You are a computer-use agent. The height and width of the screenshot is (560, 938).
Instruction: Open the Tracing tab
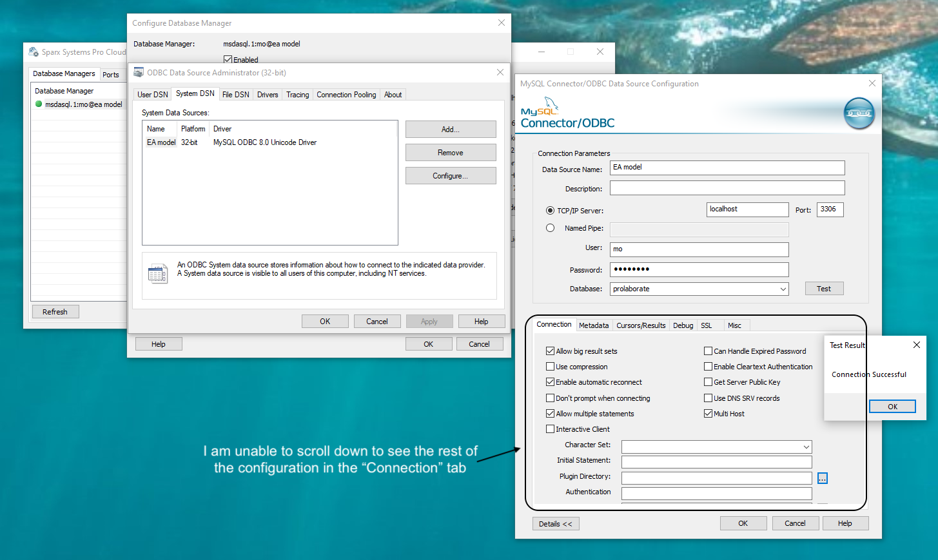[x=298, y=95]
